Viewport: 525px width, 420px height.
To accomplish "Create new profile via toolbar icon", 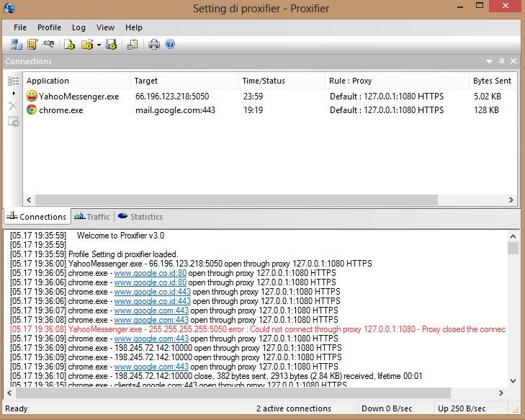I will (x=70, y=45).
